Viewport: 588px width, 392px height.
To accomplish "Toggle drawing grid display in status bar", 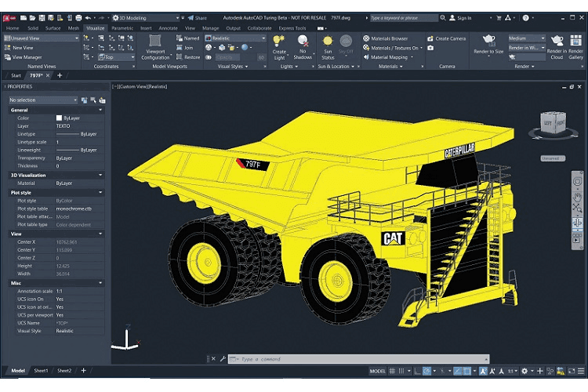I will (x=392, y=371).
